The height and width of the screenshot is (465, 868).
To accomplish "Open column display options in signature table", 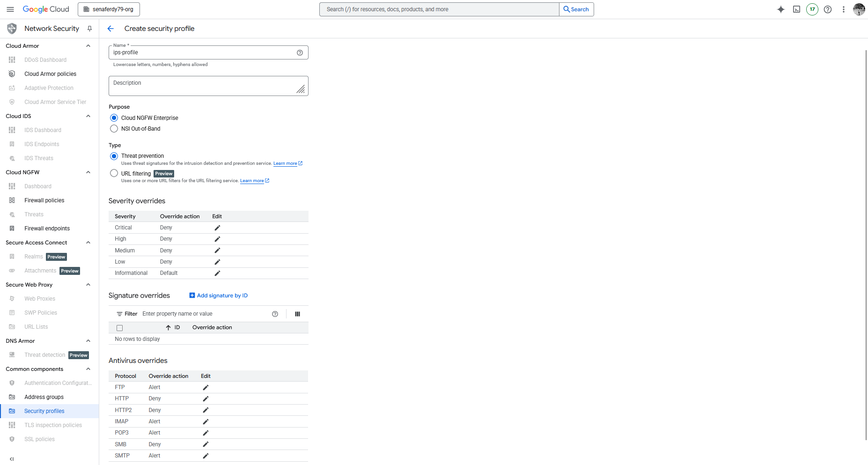I will pos(297,314).
